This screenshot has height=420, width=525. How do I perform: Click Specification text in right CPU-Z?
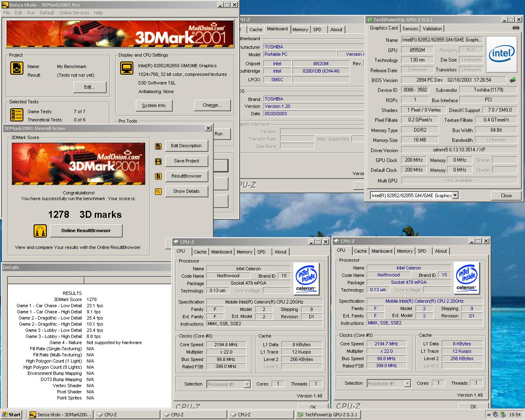tap(425, 301)
